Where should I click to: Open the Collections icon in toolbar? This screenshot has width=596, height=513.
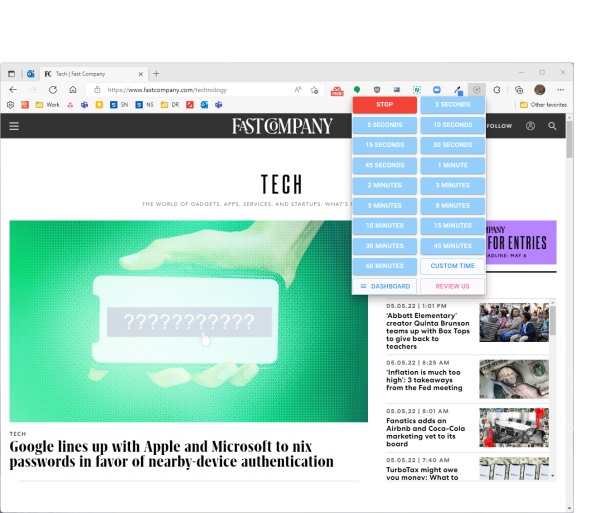click(518, 90)
